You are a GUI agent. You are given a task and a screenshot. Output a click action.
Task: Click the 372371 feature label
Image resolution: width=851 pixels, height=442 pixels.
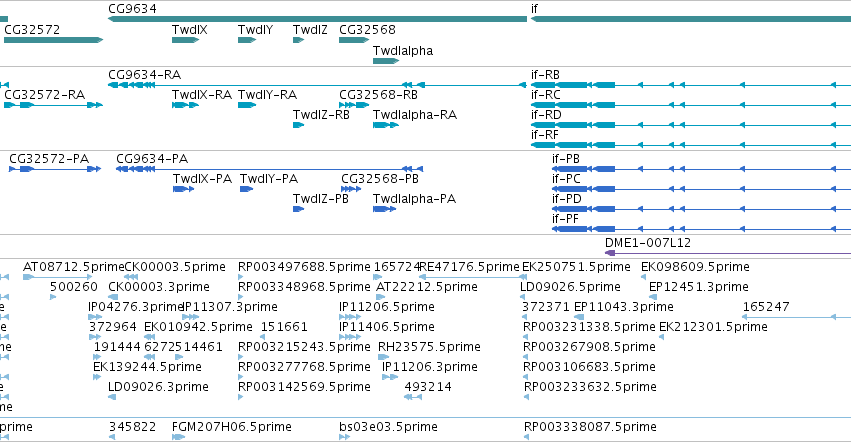(x=545, y=307)
